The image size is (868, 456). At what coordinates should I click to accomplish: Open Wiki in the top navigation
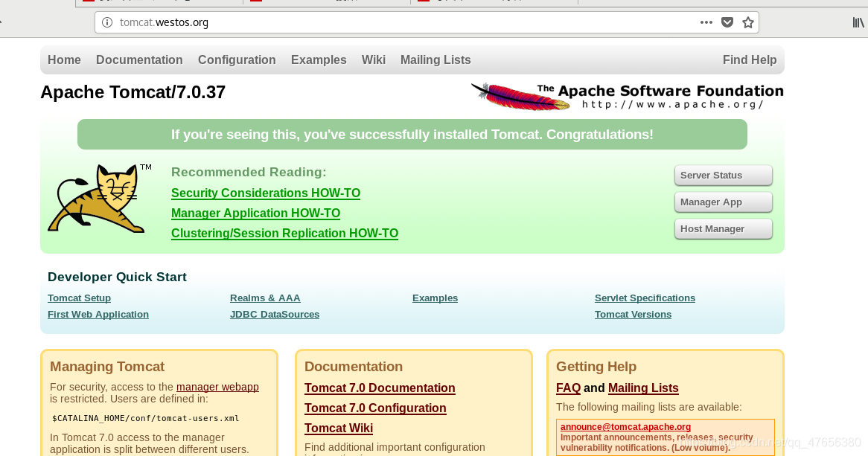[x=374, y=60]
